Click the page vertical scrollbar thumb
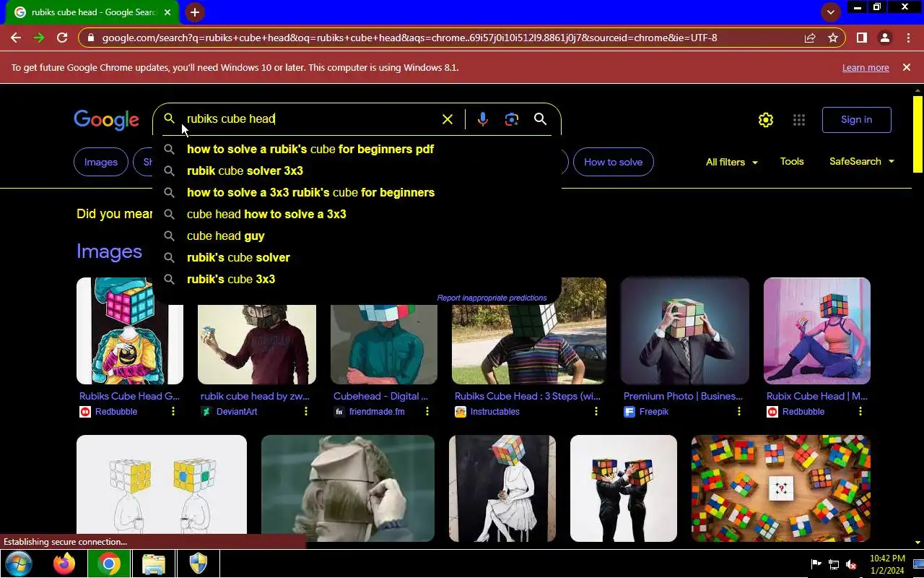The width and height of the screenshot is (924, 578). (918, 134)
